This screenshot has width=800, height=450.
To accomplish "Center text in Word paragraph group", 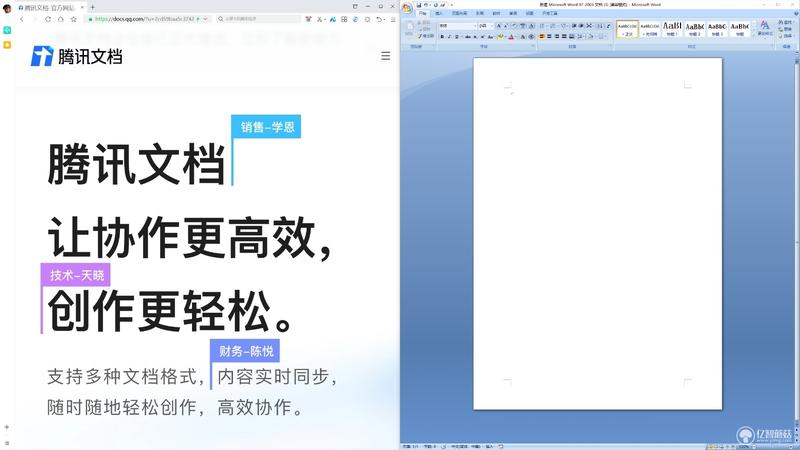I will tap(549, 37).
